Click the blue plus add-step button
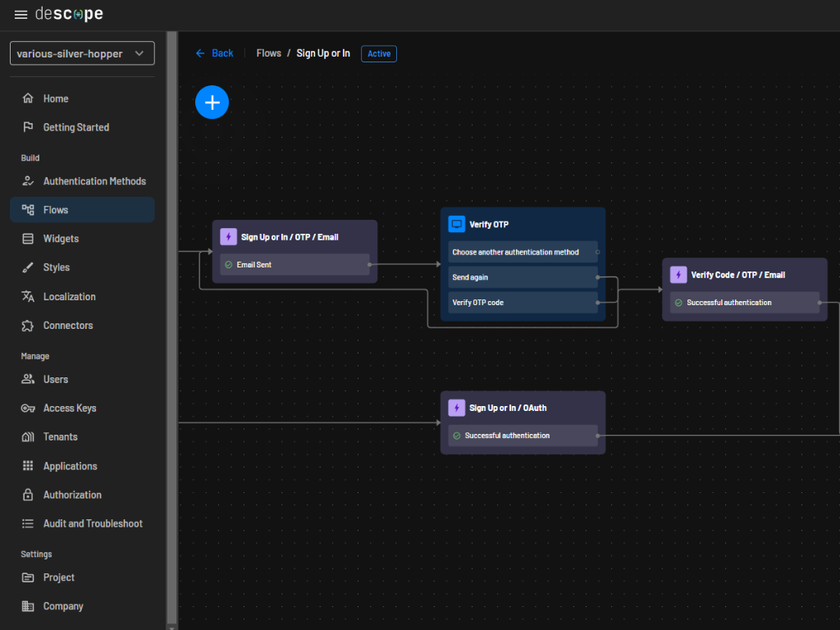This screenshot has height=630, width=840. [x=212, y=103]
